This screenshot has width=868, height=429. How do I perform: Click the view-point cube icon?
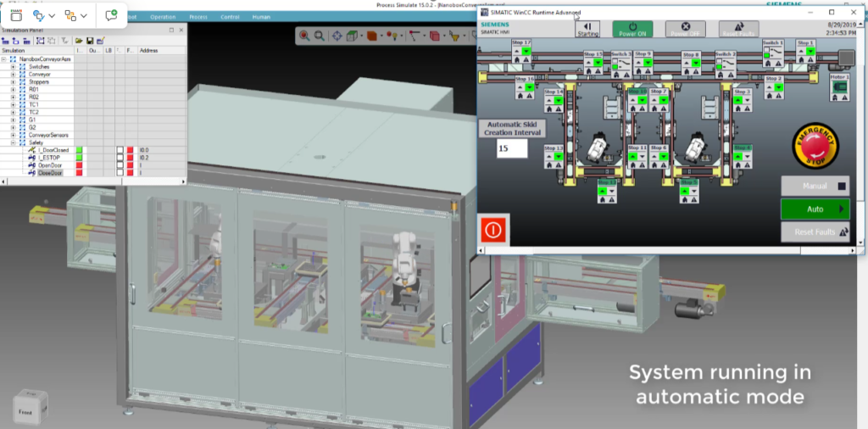350,36
